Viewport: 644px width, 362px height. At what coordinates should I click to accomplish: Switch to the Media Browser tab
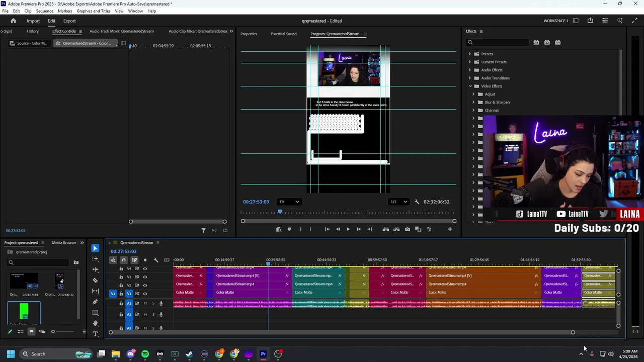(x=64, y=243)
